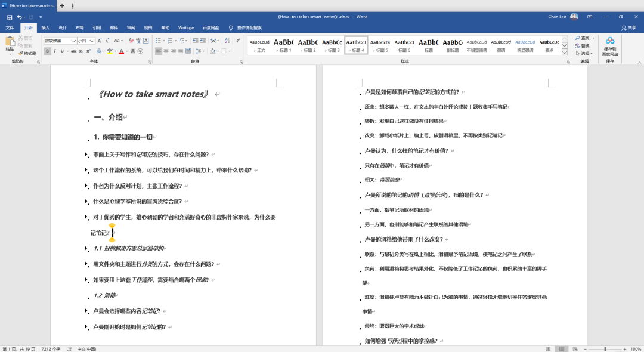This screenshot has height=352, width=644.
Task: Click the Share (共享) button
Action: pyautogui.click(x=629, y=28)
